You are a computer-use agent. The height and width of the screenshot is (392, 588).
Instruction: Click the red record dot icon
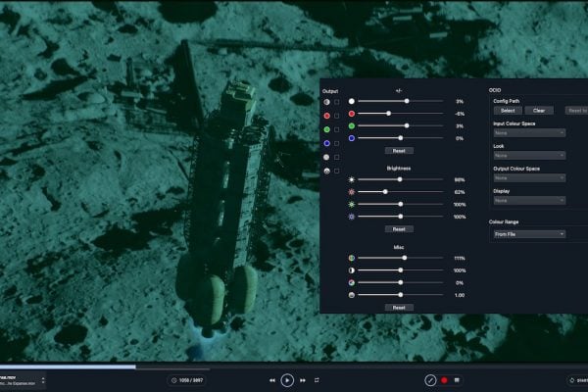tap(444, 380)
